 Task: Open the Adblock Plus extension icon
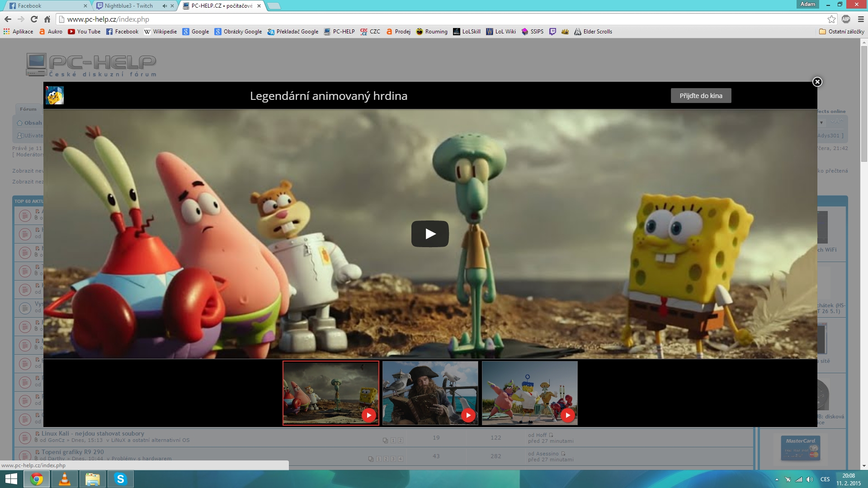click(x=846, y=19)
